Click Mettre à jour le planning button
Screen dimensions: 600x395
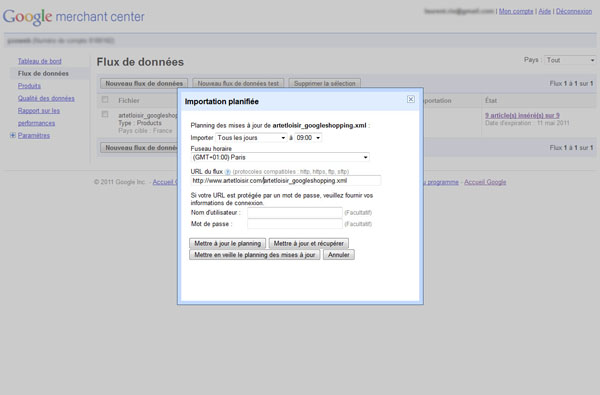pyautogui.click(x=227, y=243)
